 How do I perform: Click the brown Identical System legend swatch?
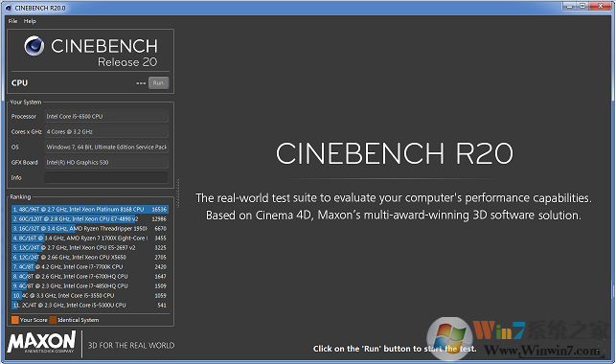click(x=53, y=320)
